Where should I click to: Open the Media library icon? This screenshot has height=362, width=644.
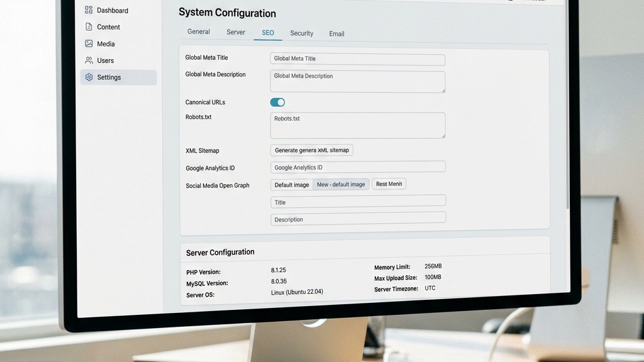point(89,43)
